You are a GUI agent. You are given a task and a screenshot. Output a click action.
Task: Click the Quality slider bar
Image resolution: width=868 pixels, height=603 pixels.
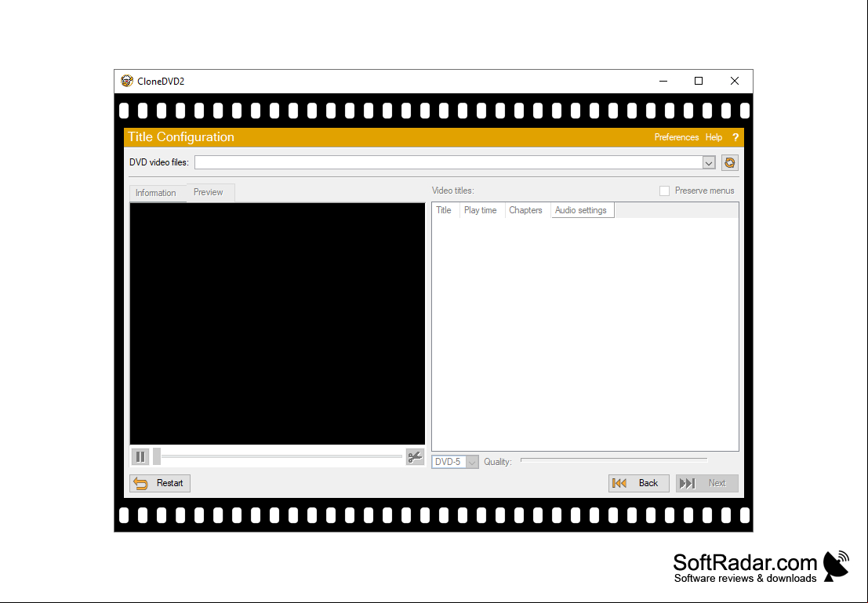(x=613, y=460)
